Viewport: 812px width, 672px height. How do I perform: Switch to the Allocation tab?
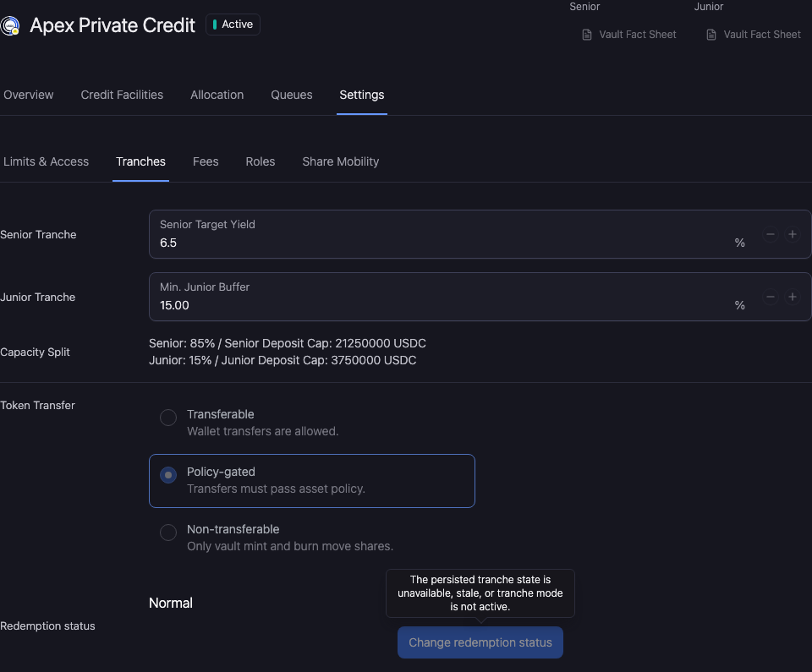point(217,95)
